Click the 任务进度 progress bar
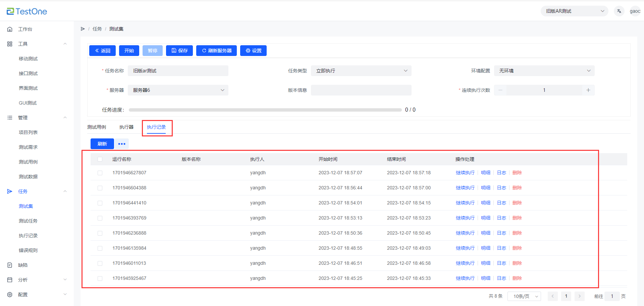 point(265,110)
